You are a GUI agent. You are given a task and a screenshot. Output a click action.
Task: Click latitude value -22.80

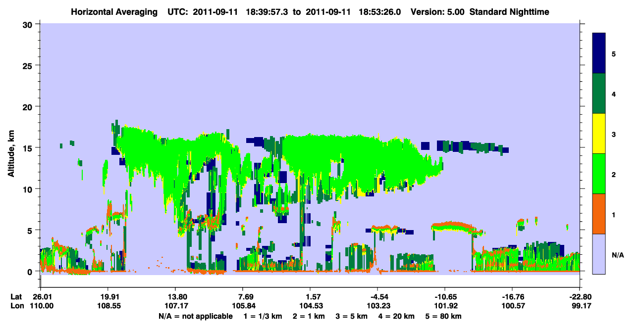579,297
